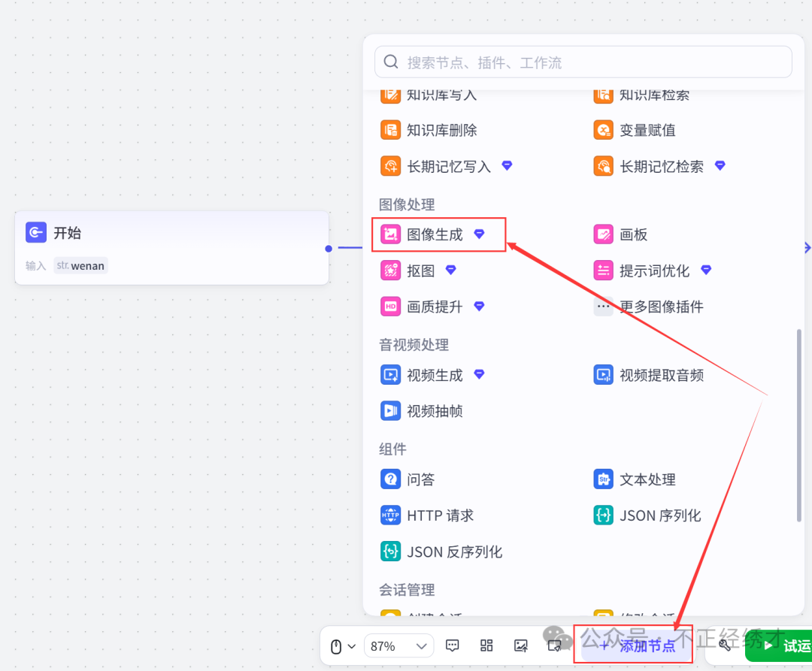Choose the JSON 序列化 node
Image resolution: width=812 pixels, height=671 pixels.
click(x=659, y=515)
